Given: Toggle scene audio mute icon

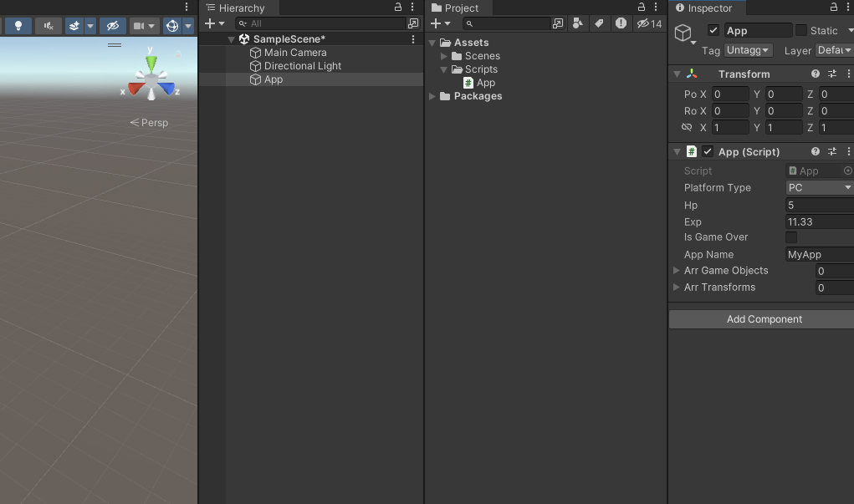Looking at the screenshot, I should point(49,26).
